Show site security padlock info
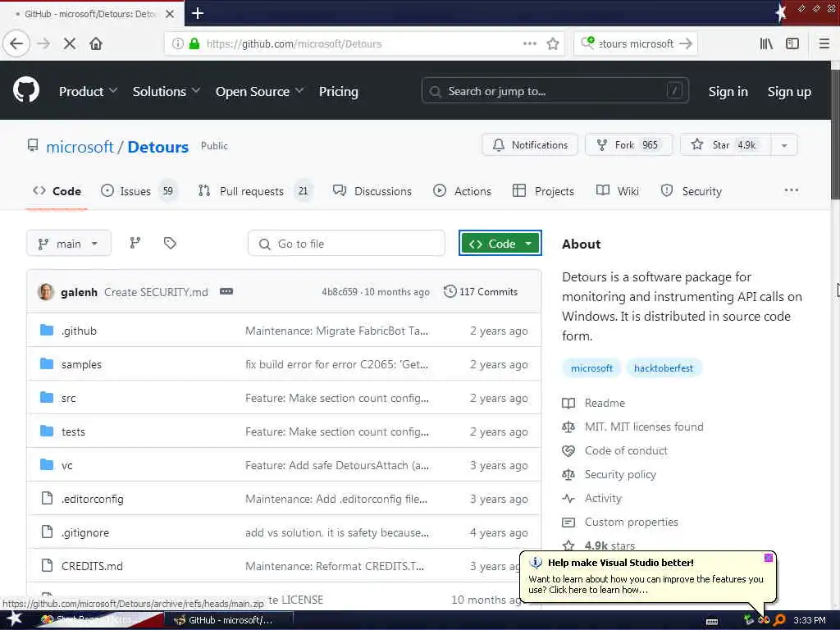 click(x=194, y=43)
